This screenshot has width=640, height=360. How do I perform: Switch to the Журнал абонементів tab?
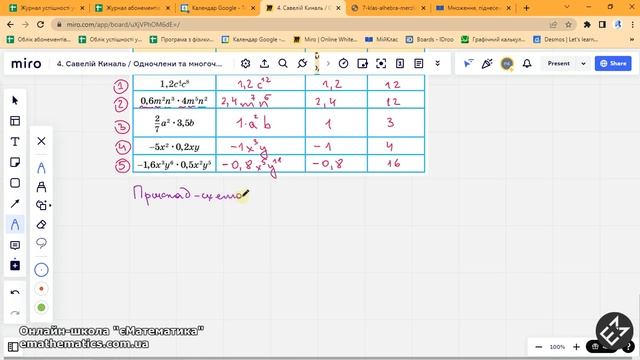point(133,8)
